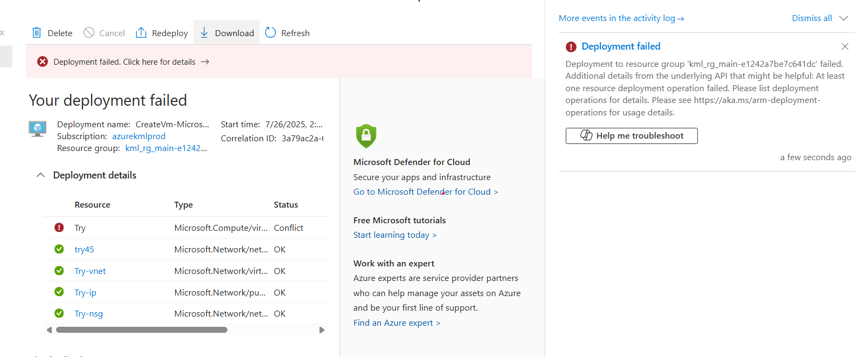
Task: Click the table scrollbar left arrow
Action: [50, 330]
